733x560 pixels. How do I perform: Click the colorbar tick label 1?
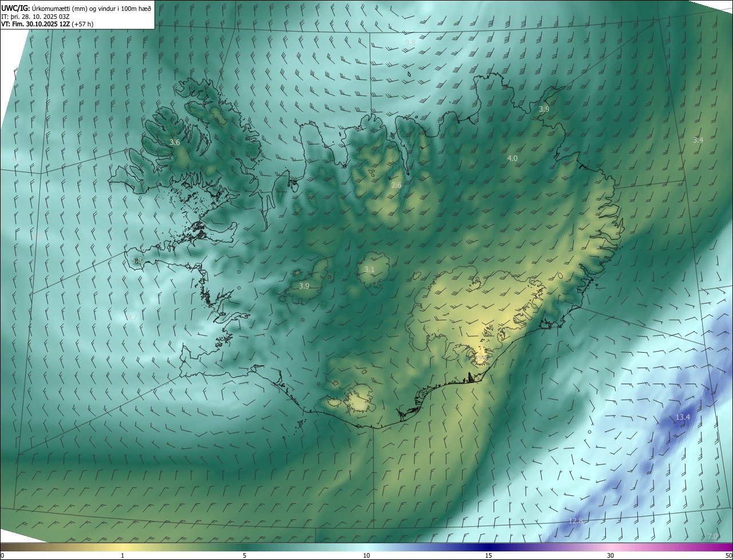click(123, 555)
